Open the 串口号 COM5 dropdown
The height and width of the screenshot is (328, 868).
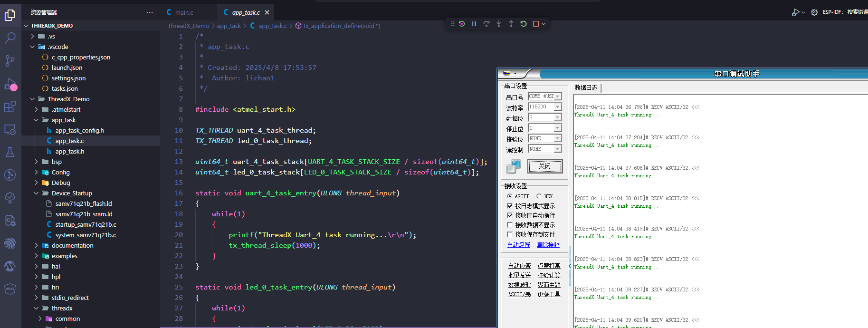(x=558, y=96)
